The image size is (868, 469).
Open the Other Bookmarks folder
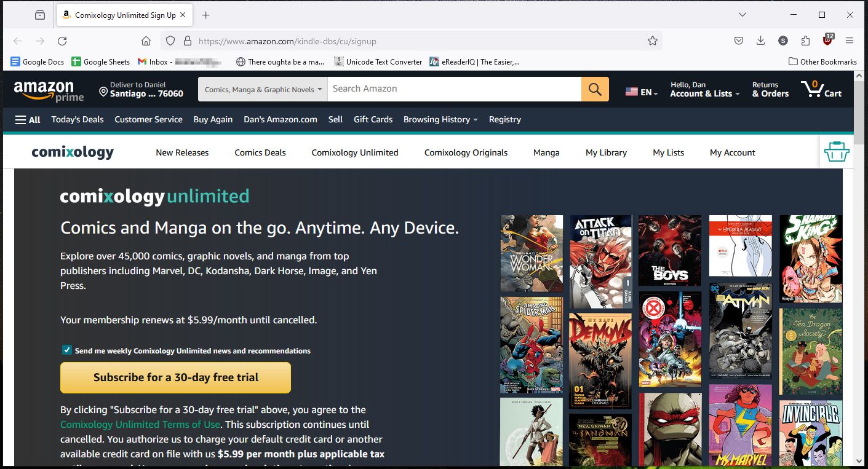[x=822, y=61]
